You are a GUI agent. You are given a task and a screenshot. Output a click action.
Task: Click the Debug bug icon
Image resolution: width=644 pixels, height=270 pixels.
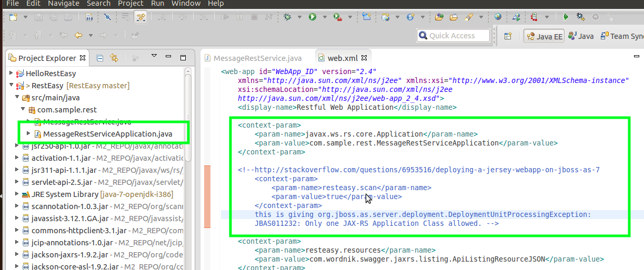click(x=287, y=17)
